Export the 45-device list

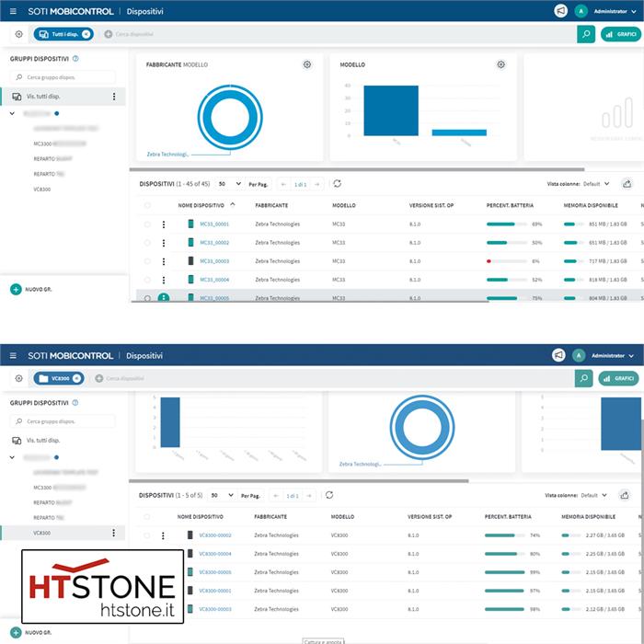tap(627, 184)
